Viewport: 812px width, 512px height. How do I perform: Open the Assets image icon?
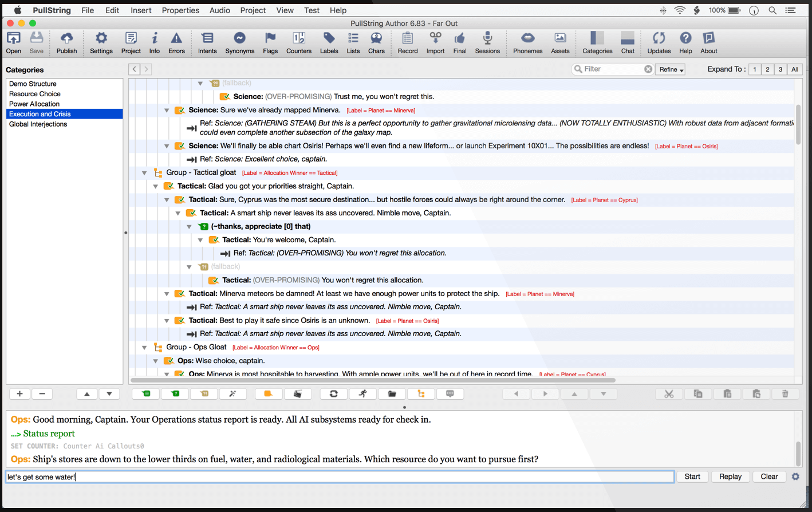[560, 42]
